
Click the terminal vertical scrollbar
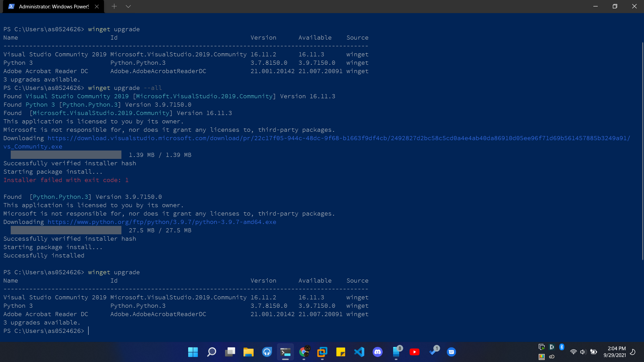coord(642,151)
